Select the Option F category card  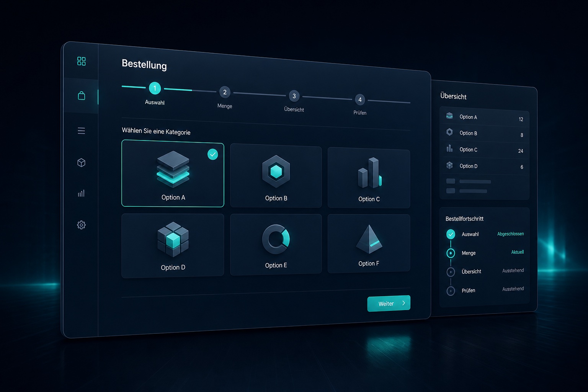pos(369,243)
